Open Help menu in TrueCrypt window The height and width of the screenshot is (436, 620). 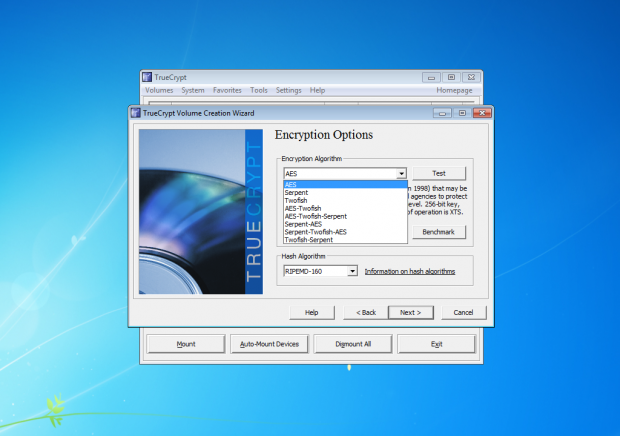[317, 90]
